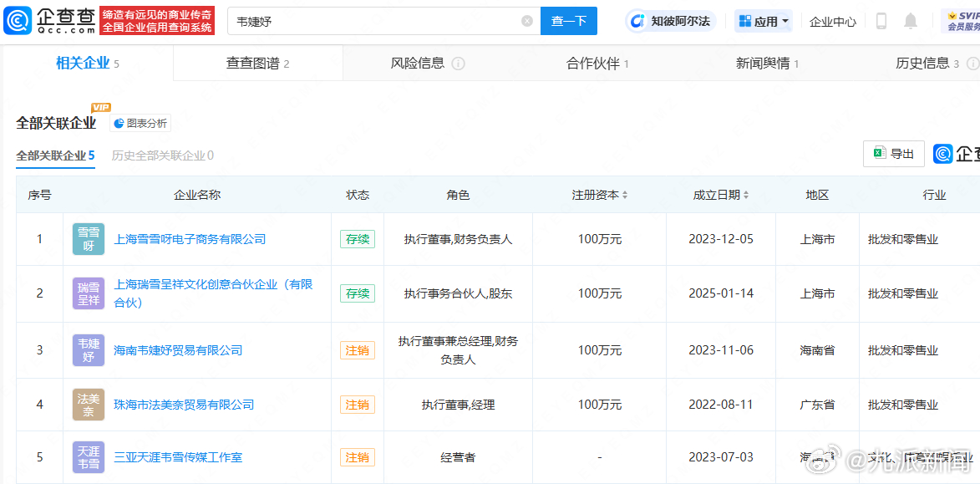Open SVIP 会员服务 badge
This screenshot has width=980, height=484.
pyautogui.click(x=962, y=21)
